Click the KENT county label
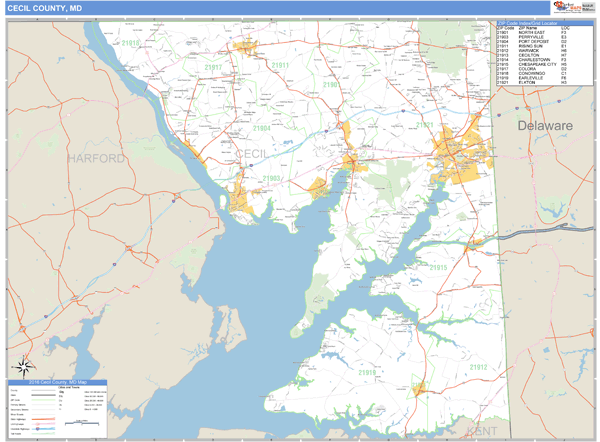600x442 pixels. coord(482,431)
